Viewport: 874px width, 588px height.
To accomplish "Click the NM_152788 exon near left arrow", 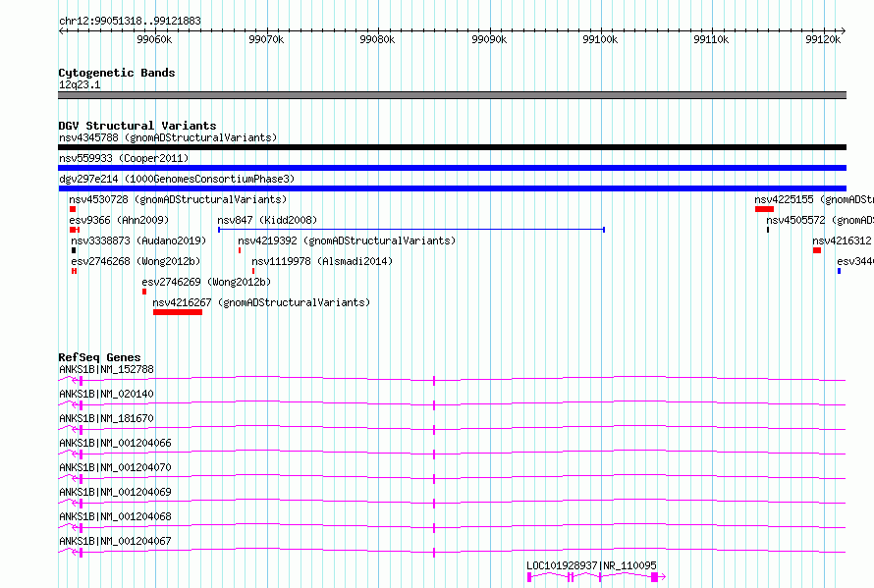I will click(81, 381).
